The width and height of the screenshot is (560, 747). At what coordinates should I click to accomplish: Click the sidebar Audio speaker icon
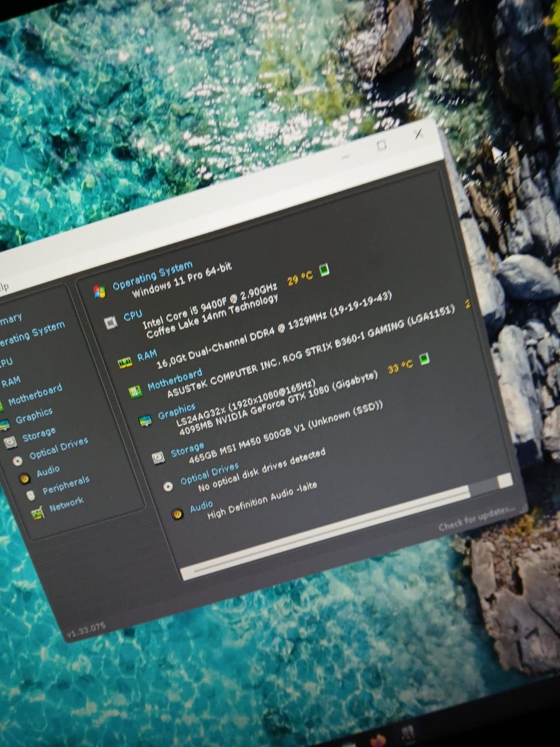[x=24, y=479]
